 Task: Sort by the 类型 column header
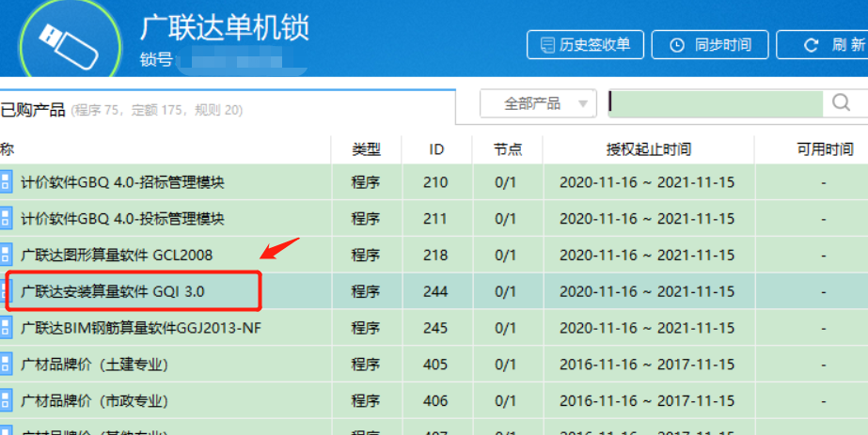click(x=367, y=149)
